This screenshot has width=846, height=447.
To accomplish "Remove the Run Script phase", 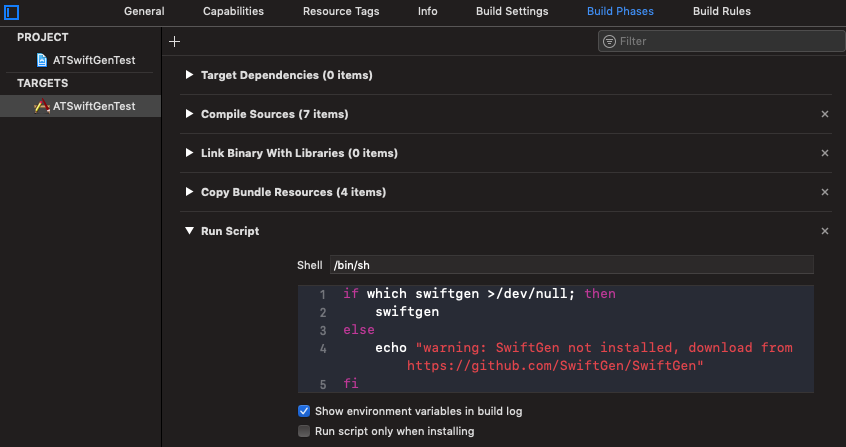I will 825,231.
